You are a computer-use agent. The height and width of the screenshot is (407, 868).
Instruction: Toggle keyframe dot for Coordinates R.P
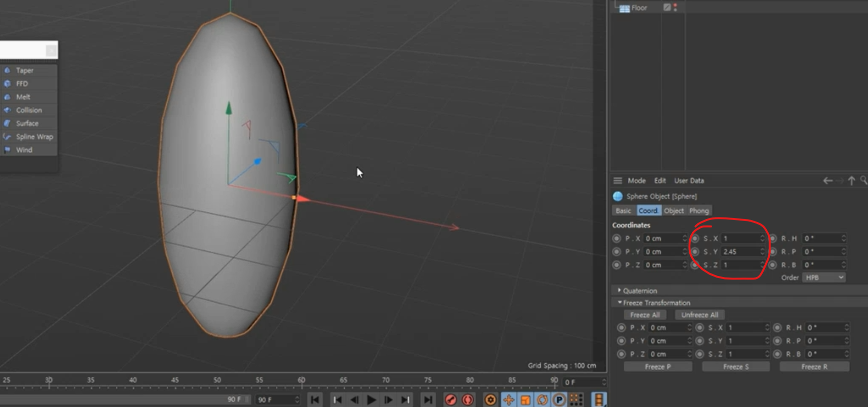(773, 251)
